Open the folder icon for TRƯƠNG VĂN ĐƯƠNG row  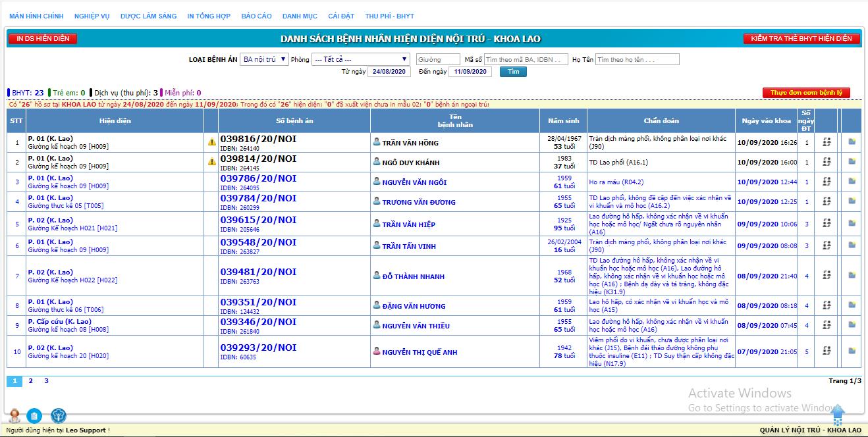852,201
